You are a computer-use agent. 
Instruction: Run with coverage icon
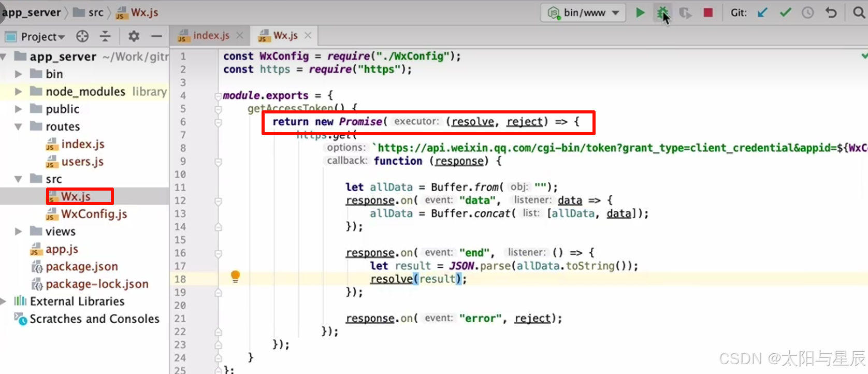coord(685,12)
